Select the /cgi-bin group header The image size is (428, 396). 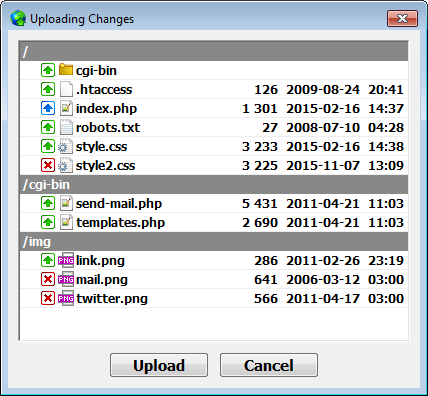[x=214, y=184]
